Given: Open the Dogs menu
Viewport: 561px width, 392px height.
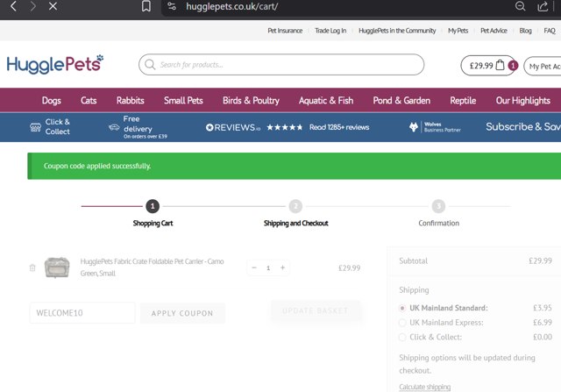Looking at the screenshot, I should [x=51, y=101].
